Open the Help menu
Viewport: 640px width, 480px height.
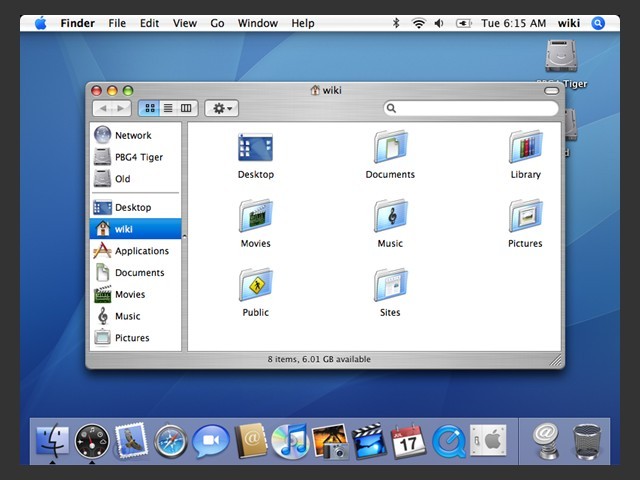tap(303, 23)
